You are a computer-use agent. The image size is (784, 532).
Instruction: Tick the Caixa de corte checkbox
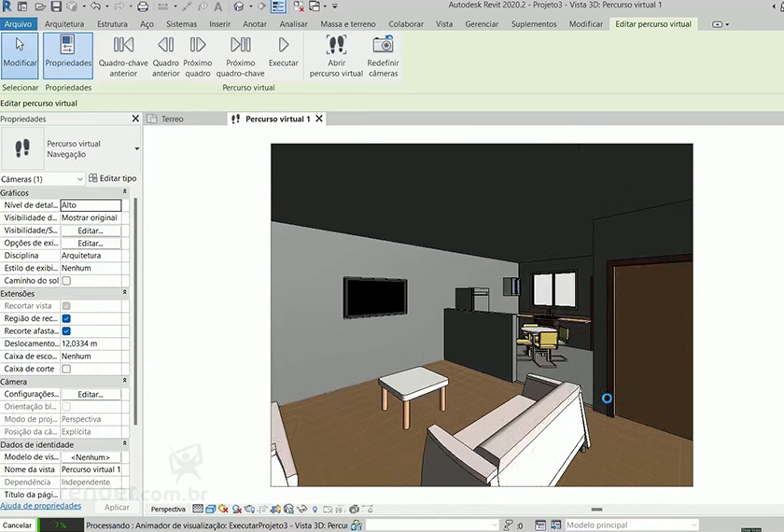[66, 369]
